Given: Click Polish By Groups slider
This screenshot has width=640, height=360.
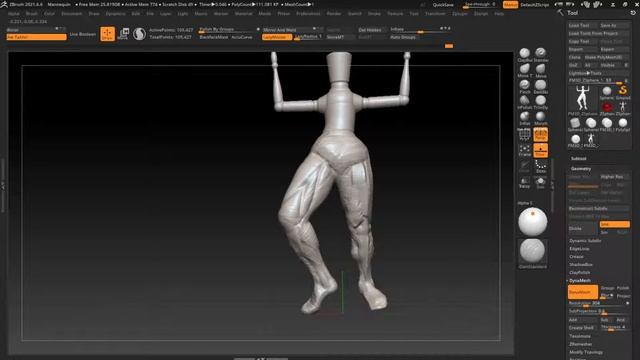Looking at the screenshot, I should [228, 30].
